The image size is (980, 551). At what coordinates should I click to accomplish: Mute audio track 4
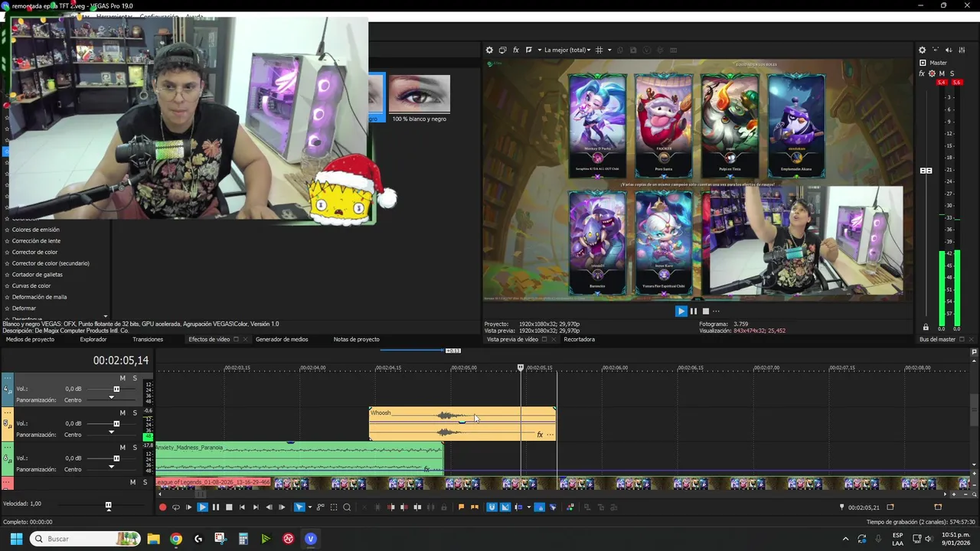click(122, 378)
